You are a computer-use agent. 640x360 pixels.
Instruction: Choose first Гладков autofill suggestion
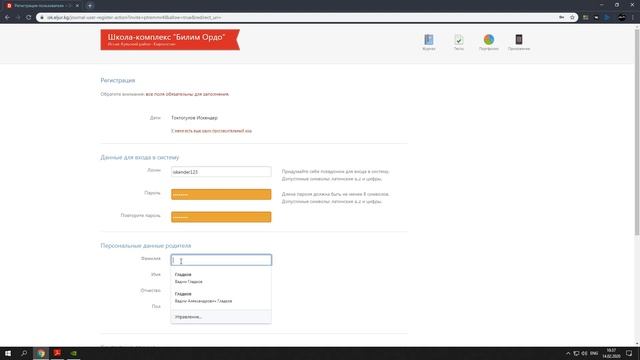pos(221,278)
